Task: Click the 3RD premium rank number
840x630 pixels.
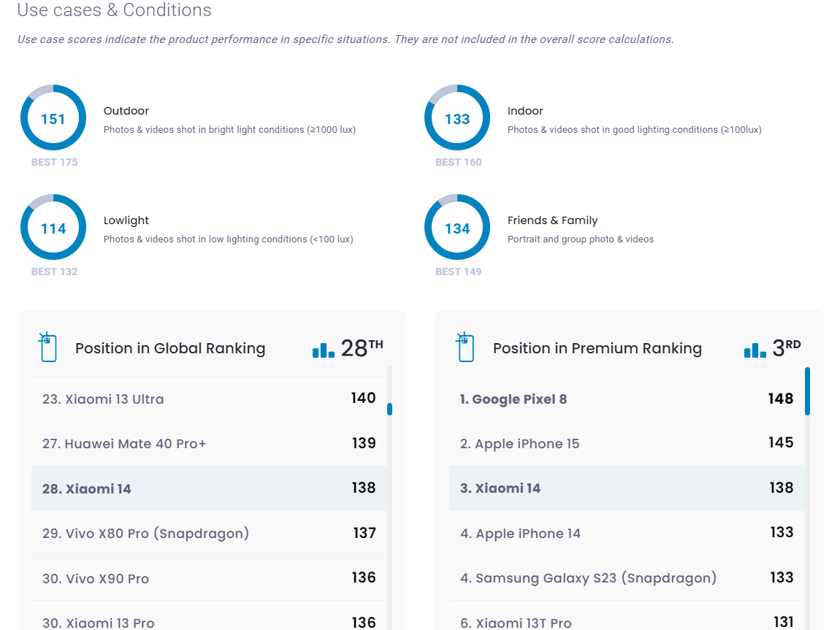Action: (787, 348)
